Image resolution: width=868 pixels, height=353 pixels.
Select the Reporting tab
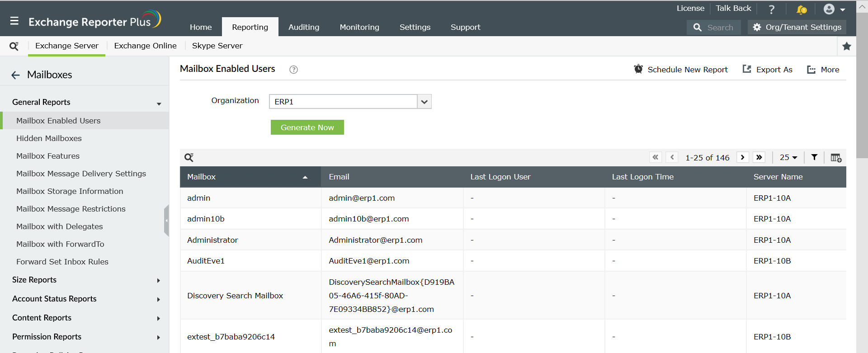250,27
